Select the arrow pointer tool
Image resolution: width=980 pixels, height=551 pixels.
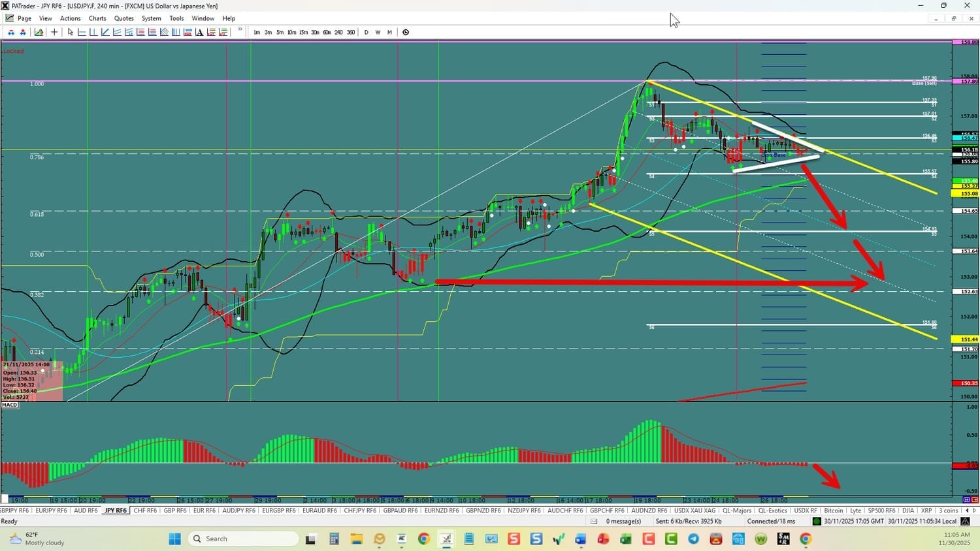71,32
